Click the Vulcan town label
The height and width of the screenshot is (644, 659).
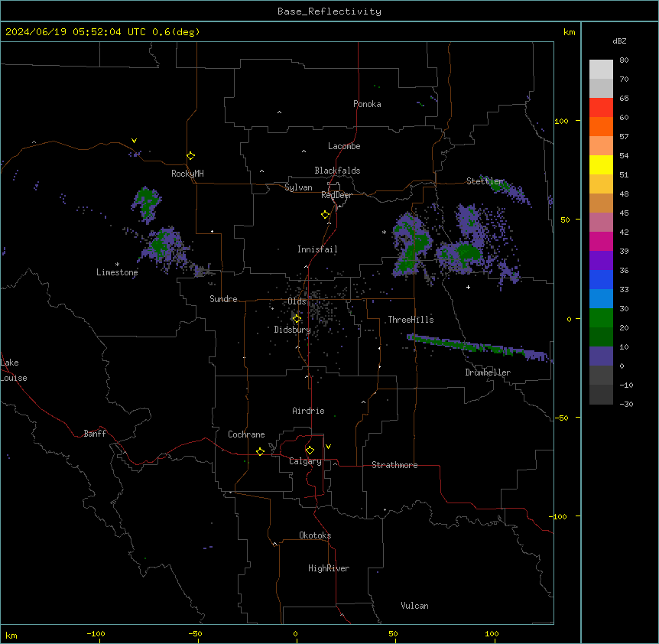pyautogui.click(x=415, y=606)
